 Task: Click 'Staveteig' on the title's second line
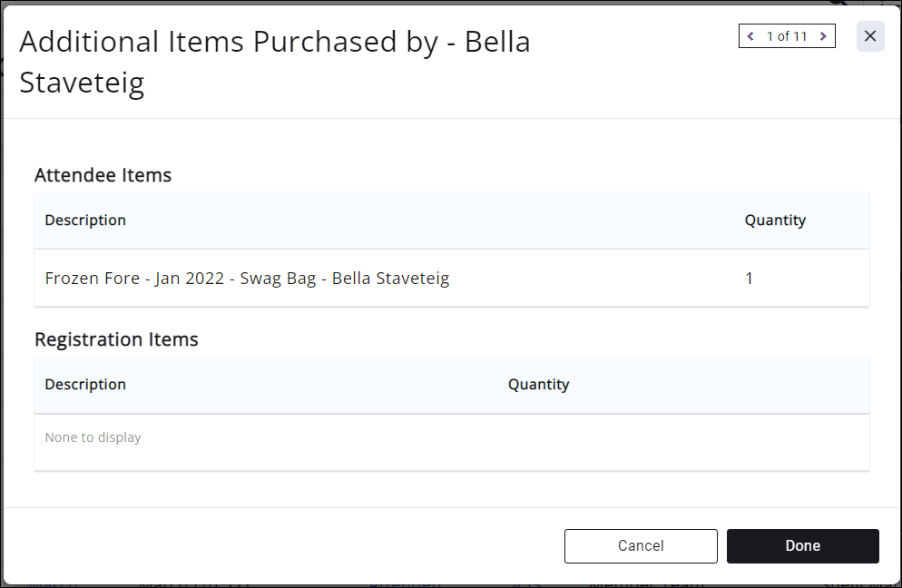(x=82, y=83)
